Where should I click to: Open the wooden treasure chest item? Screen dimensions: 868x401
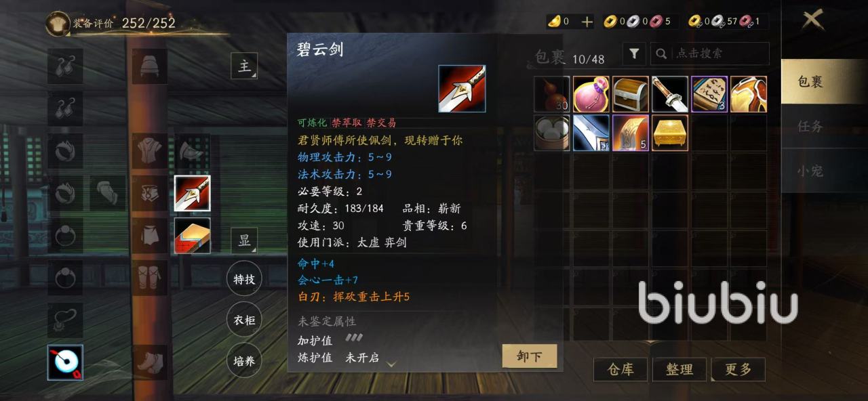tap(630, 94)
